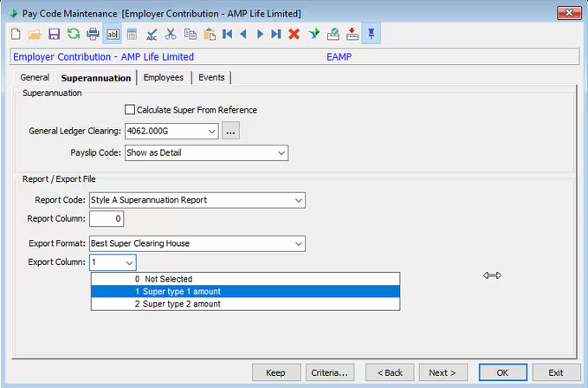588x388 pixels.
Task: Open the Report Code dropdown
Action: coord(299,200)
